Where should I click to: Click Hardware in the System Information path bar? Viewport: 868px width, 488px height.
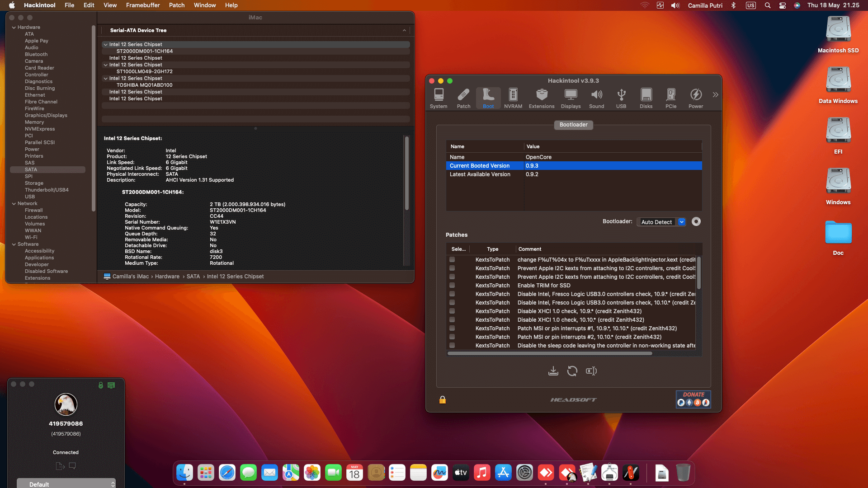[x=167, y=277]
